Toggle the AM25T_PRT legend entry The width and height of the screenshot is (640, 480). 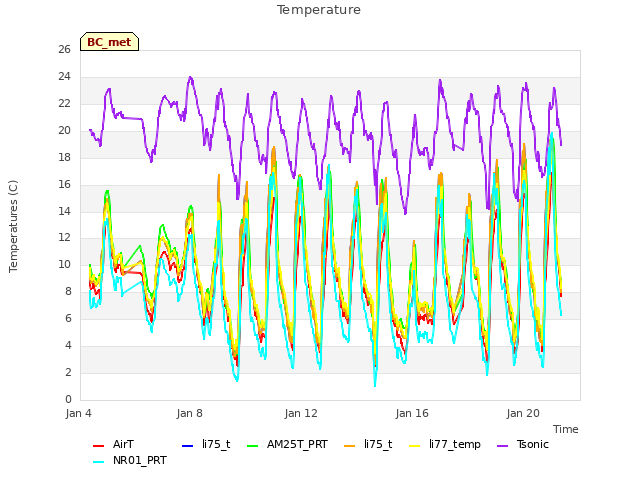pyautogui.click(x=287, y=444)
